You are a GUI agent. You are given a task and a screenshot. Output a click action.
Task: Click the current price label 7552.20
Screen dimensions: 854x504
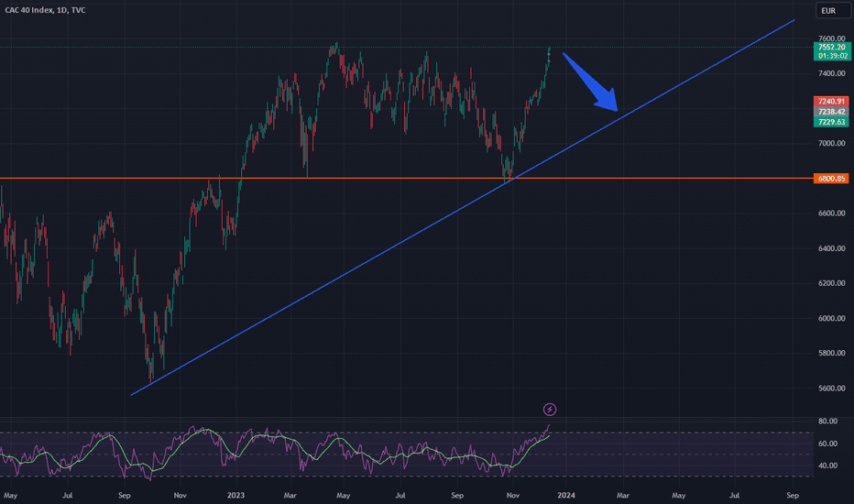[832, 48]
